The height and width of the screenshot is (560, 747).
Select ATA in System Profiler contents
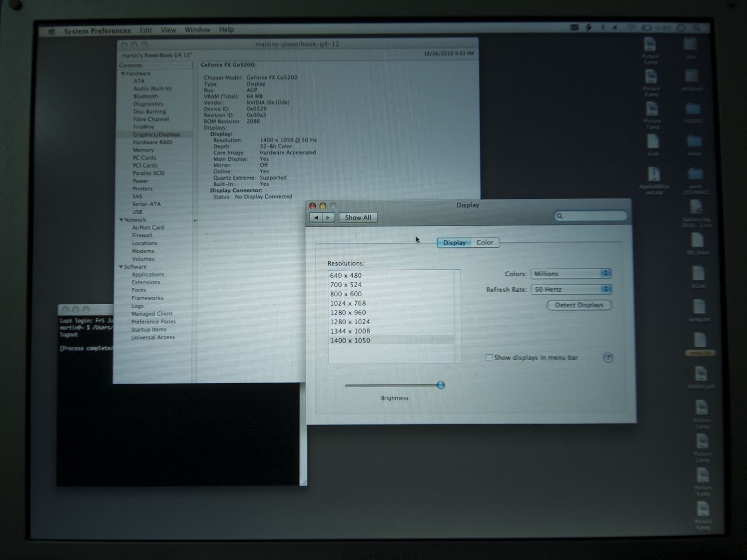pyautogui.click(x=139, y=81)
